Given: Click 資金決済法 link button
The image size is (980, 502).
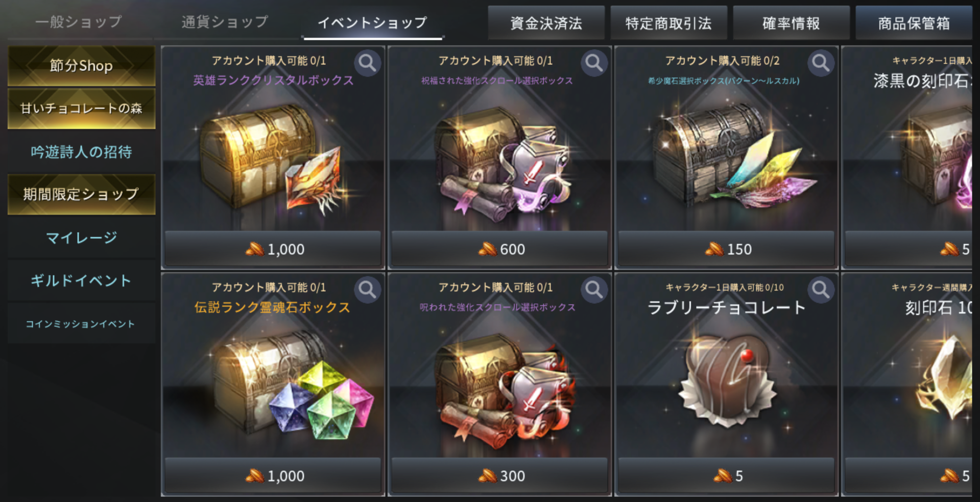Looking at the screenshot, I should point(546,23).
